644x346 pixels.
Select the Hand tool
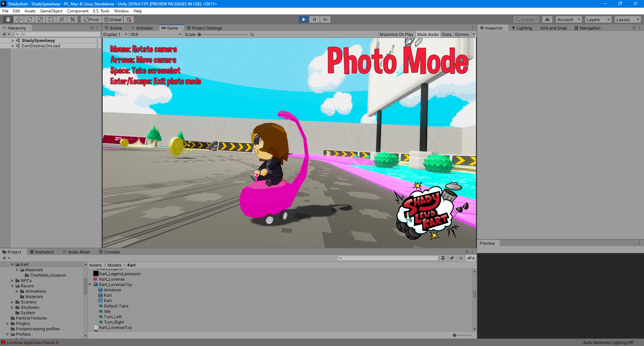point(8,19)
